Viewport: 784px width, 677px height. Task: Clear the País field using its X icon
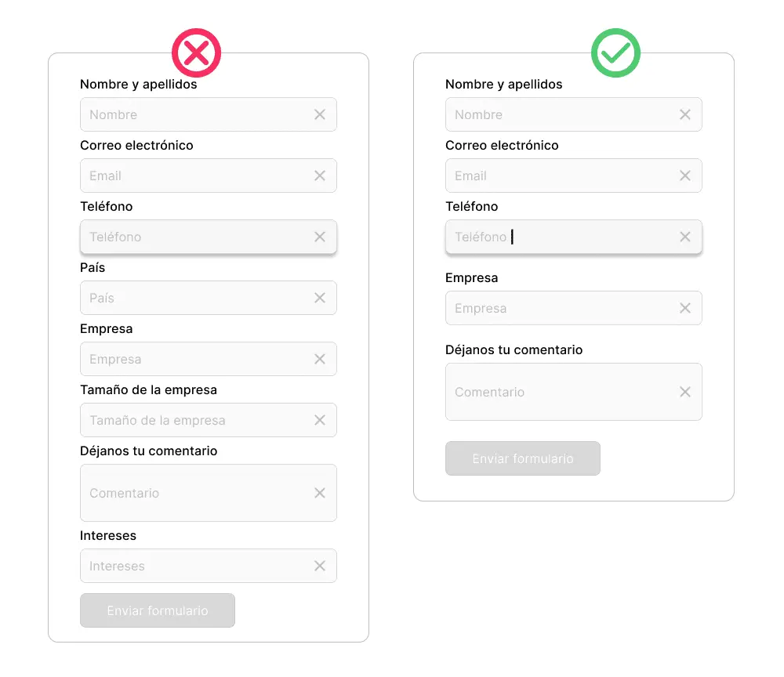pos(320,298)
